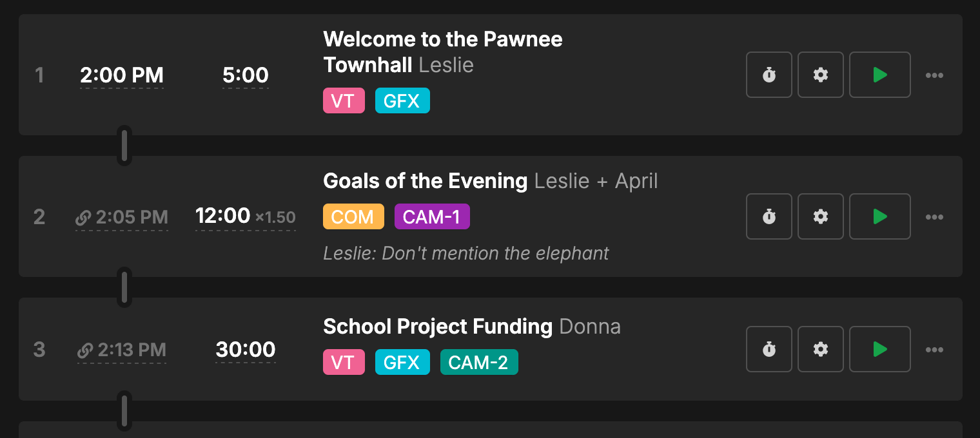This screenshot has width=980, height=438.
Task: Toggle the link icon beside 2:05 PM
Action: [83, 218]
